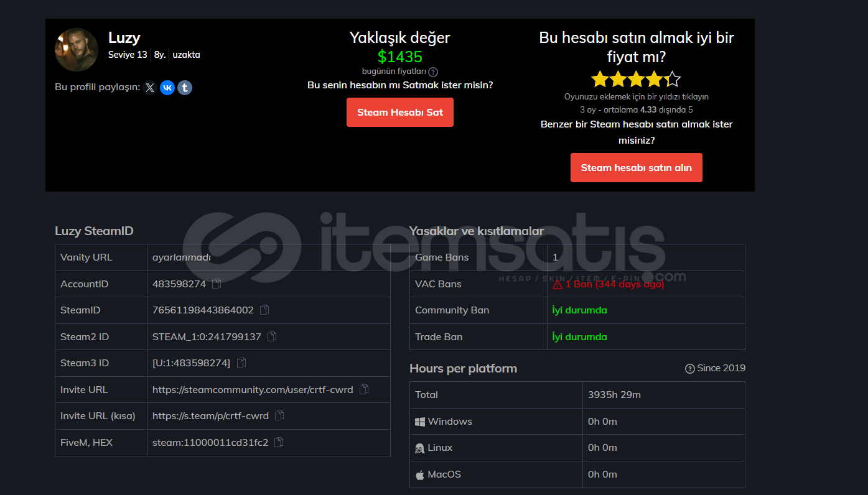Viewport: 868px width, 495px height.
Task: Copy the Steam2 ID value
Action: (272, 336)
